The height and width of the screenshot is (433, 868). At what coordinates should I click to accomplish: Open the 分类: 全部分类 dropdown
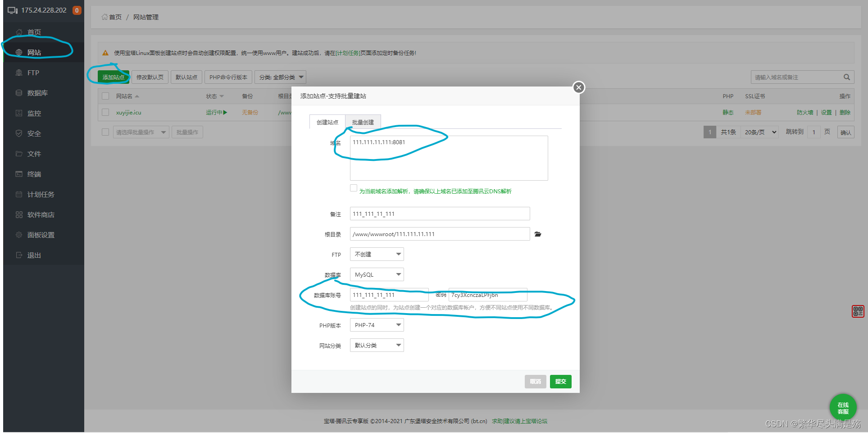(280, 77)
